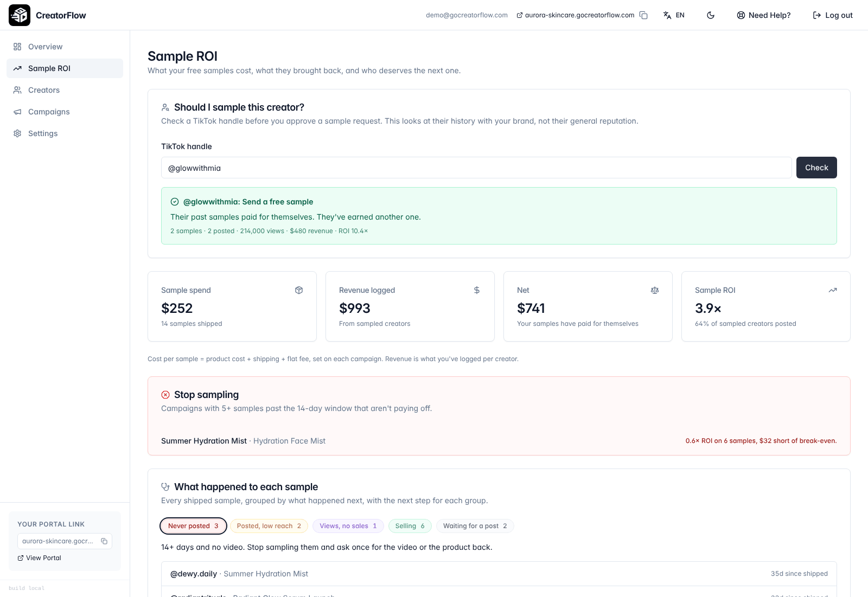Screen dimensions: 868x597
Task: Navigate to Creators page
Action: tap(65, 90)
